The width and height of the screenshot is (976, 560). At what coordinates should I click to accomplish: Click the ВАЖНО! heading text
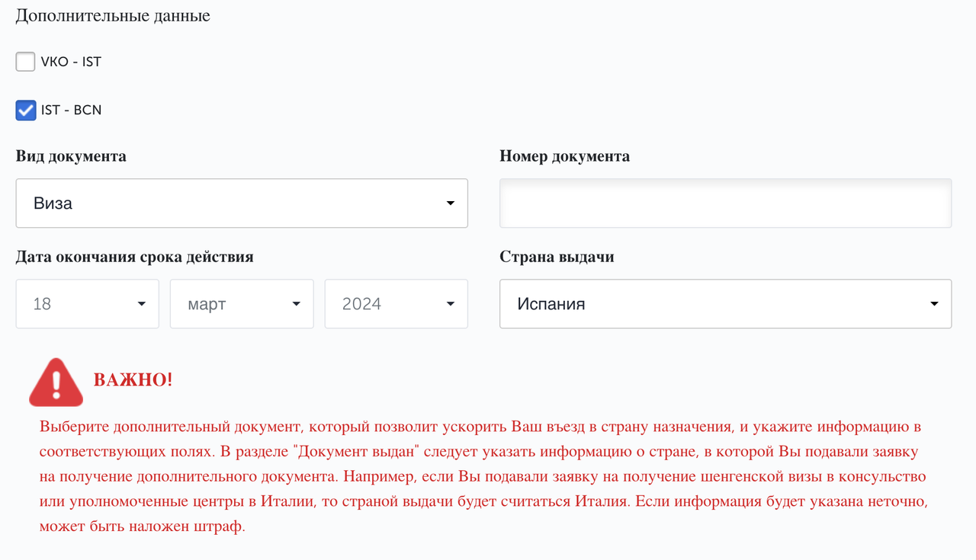133,379
